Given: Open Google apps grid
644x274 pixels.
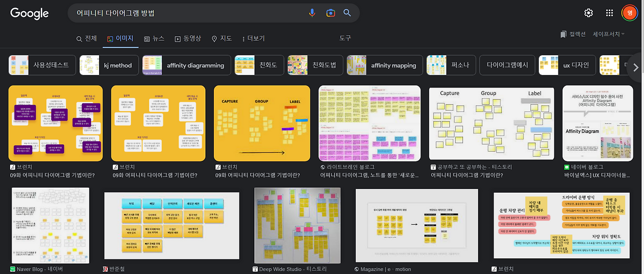Looking at the screenshot, I should coord(609,13).
